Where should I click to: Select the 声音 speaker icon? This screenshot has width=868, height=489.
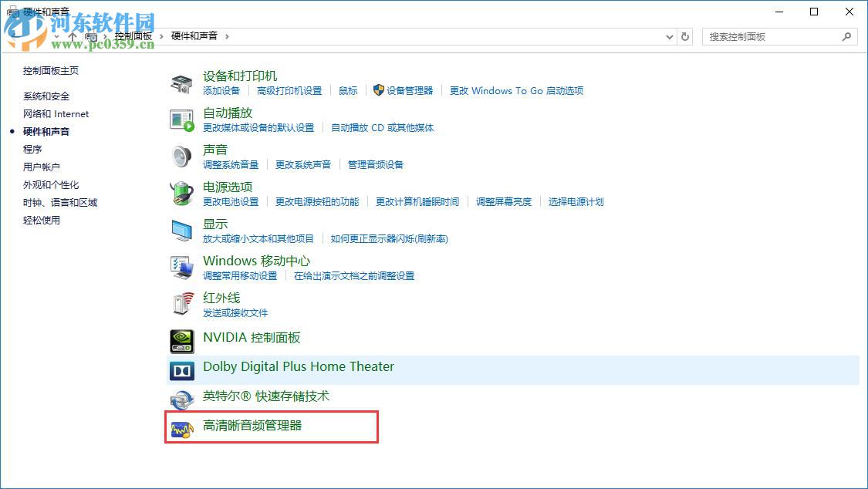pyautogui.click(x=183, y=156)
